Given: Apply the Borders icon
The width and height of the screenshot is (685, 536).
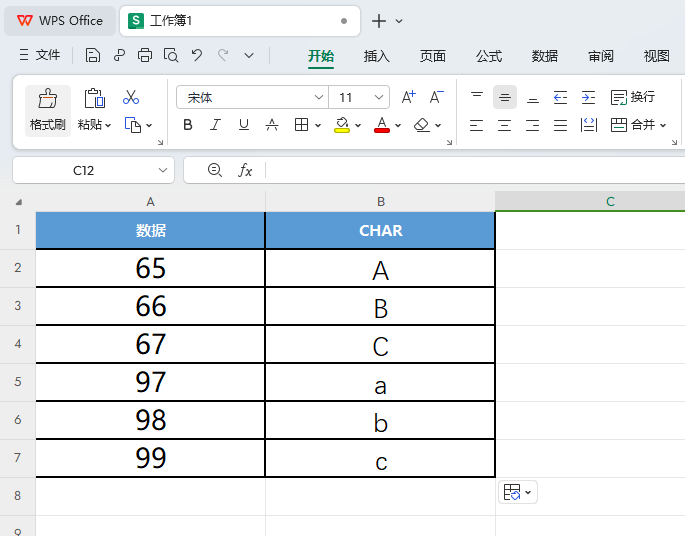Looking at the screenshot, I should point(301,125).
